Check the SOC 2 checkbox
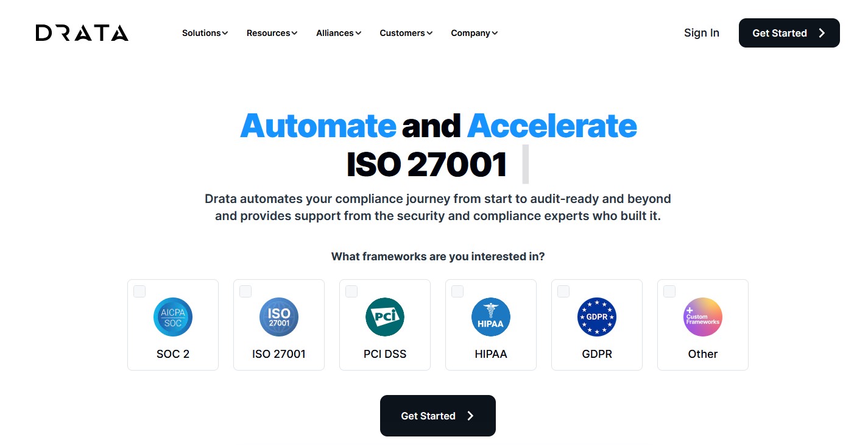 (139, 291)
